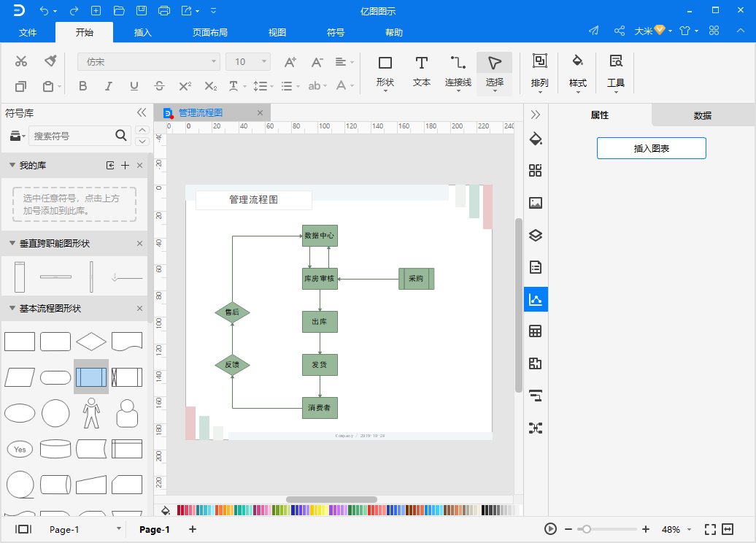Viewport: 756px width, 543px height.
Task: Click the Cut scissors icon
Action: pos(20,61)
